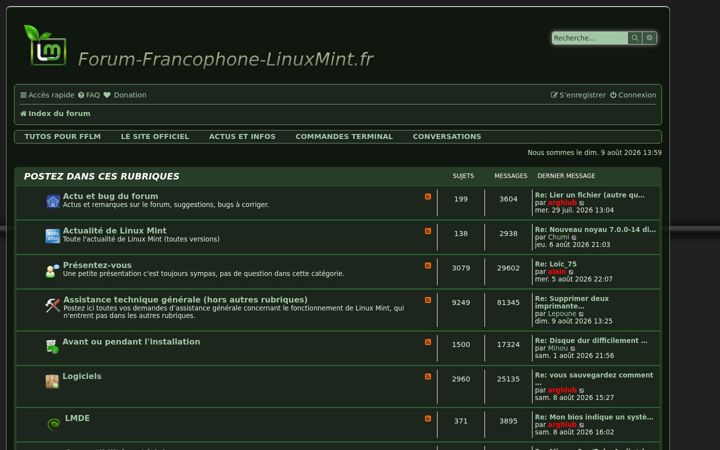This screenshot has width=720, height=450.
Task: Open last post Re: Nouveau noyau 7.0.0-14
Action: pyautogui.click(x=595, y=230)
